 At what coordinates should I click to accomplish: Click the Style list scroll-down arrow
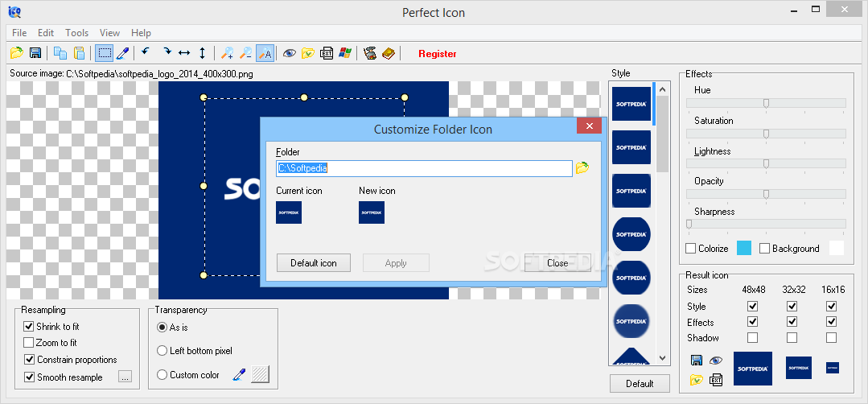[663, 358]
